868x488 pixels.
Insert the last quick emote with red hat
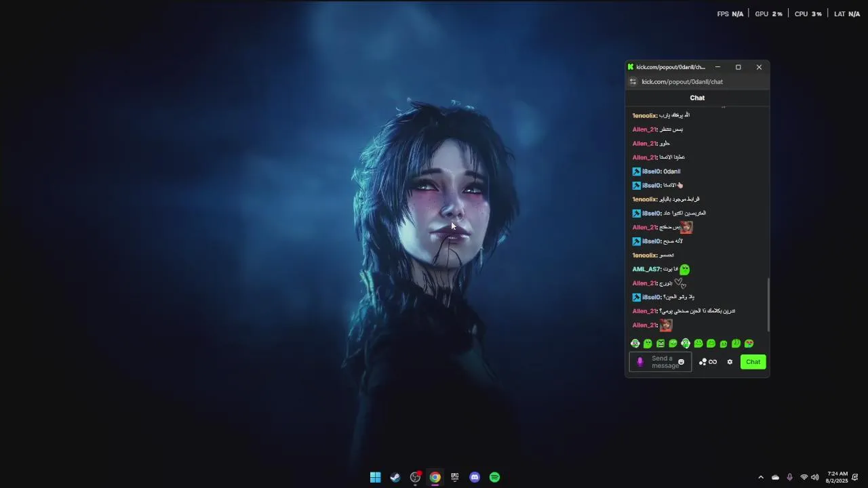coord(749,344)
